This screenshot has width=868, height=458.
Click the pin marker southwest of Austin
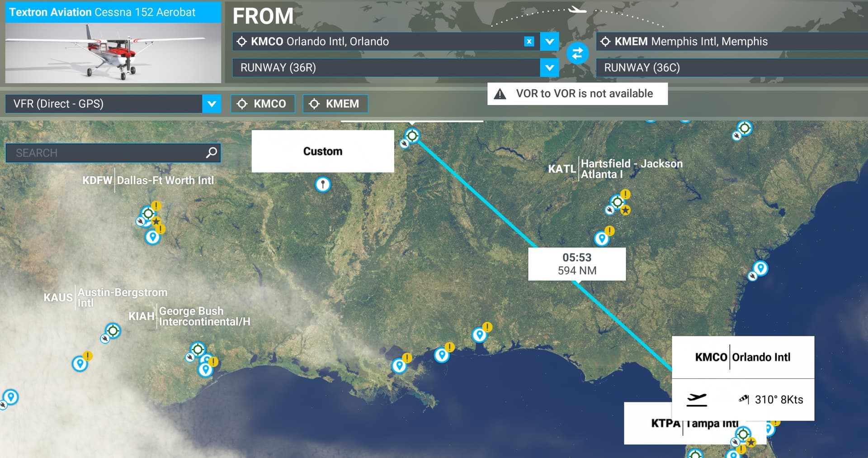click(x=80, y=363)
